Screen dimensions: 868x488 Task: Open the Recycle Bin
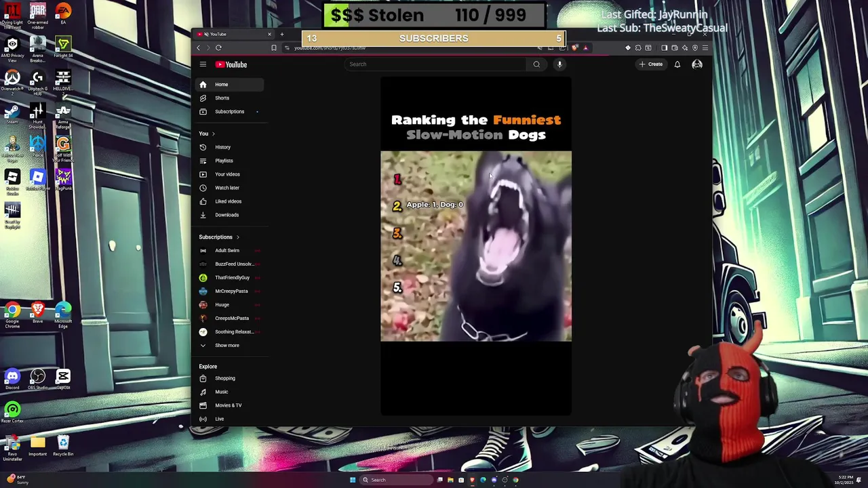(x=63, y=446)
